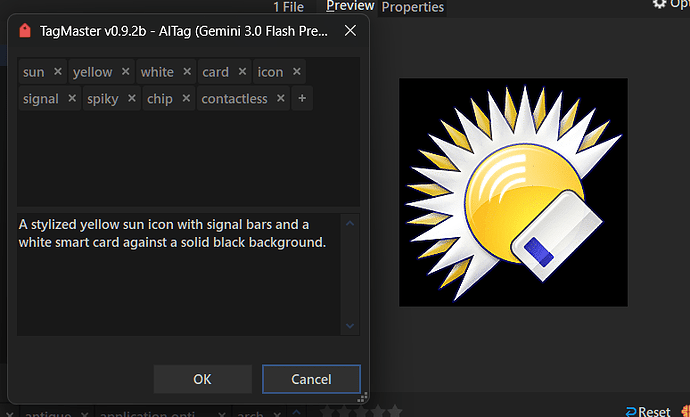690x417 pixels.
Task: Delete the 'card' tag via its x
Action: pyautogui.click(x=241, y=72)
